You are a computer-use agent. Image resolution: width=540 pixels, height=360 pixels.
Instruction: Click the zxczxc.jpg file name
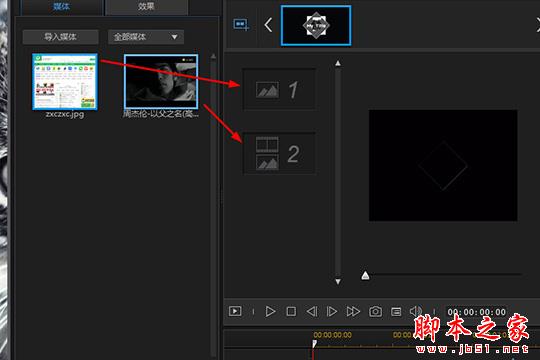(65, 114)
